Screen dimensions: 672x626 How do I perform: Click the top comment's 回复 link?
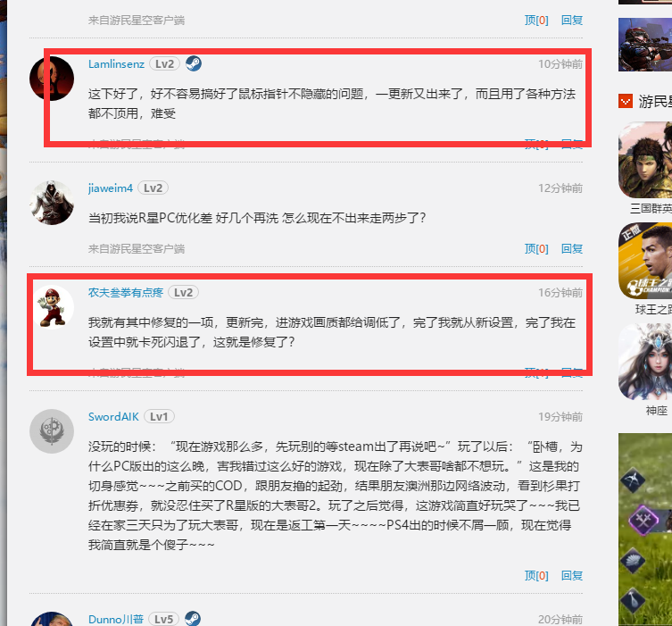(572, 21)
